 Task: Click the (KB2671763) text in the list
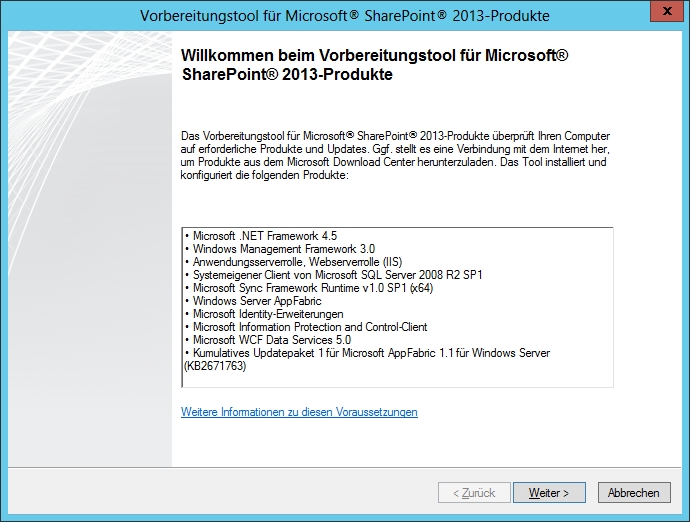[213, 366]
